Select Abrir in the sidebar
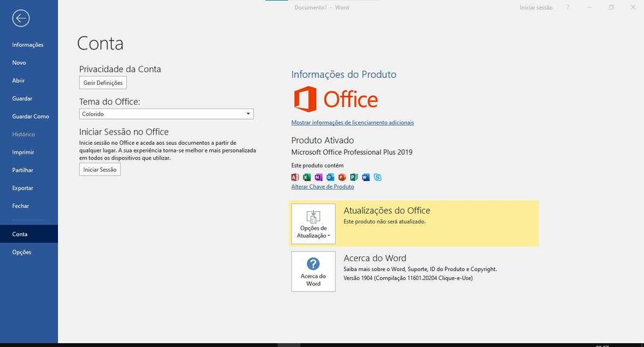The height and width of the screenshot is (347, 644). (29, 80)
